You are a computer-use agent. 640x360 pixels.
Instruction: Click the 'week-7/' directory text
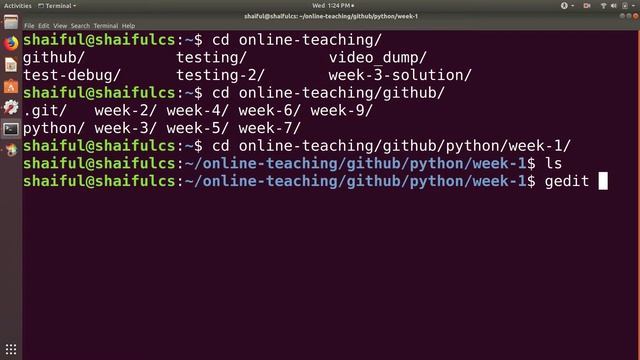(x=270, y=128)
